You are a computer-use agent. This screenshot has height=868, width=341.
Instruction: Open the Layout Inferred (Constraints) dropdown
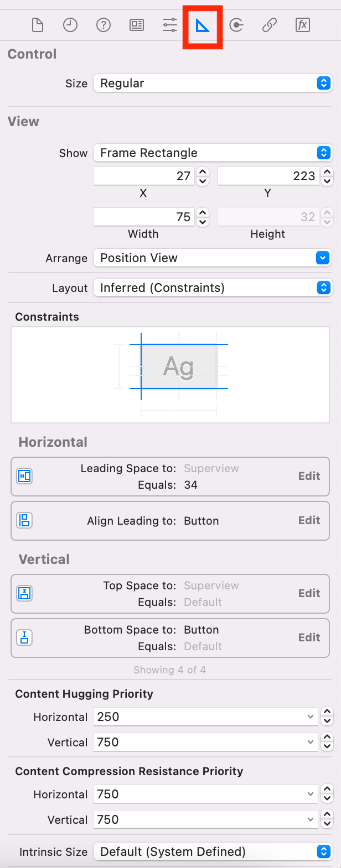pyautogui.click(x=213, y=288)
